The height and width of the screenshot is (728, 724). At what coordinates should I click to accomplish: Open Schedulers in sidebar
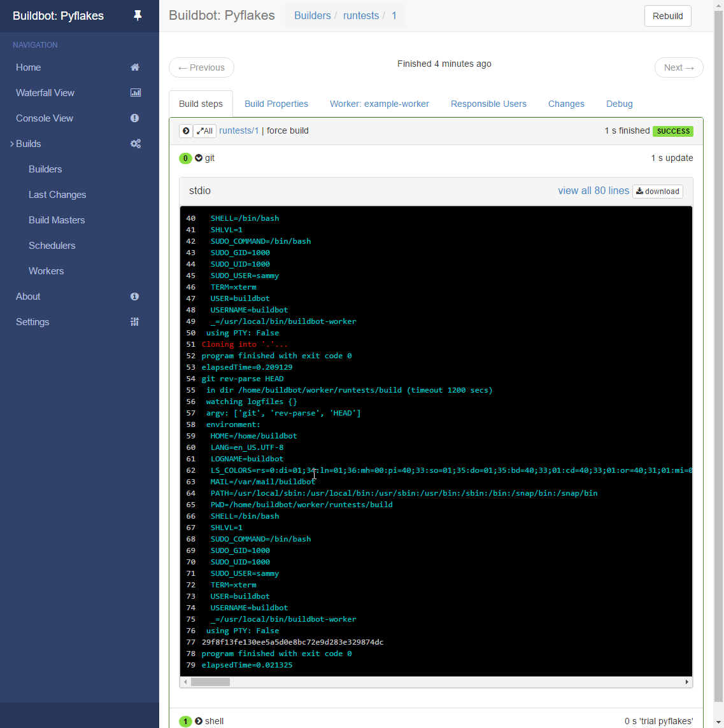[52, 246]
